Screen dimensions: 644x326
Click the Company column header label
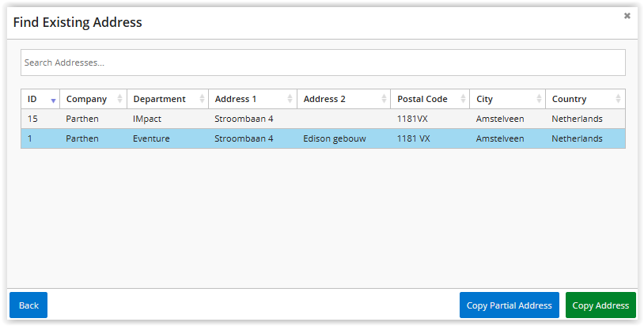point(86,99)
